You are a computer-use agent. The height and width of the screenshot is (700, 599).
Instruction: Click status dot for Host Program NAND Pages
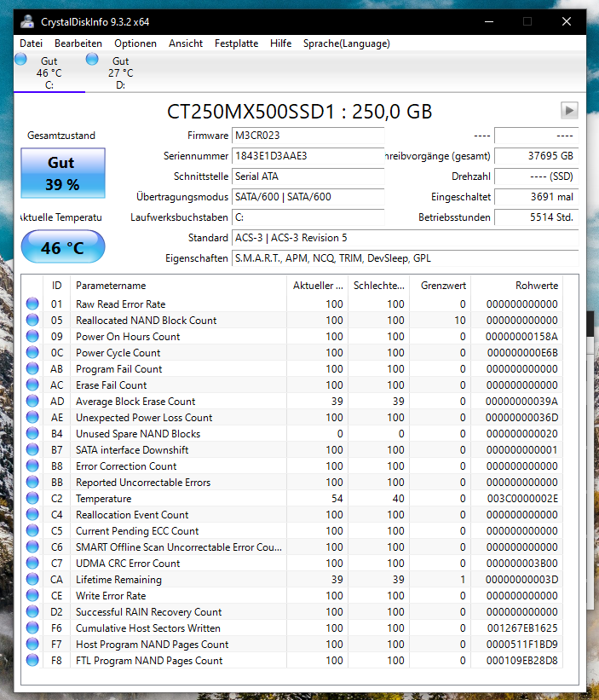pyautogui.click(x=32, y=644)
